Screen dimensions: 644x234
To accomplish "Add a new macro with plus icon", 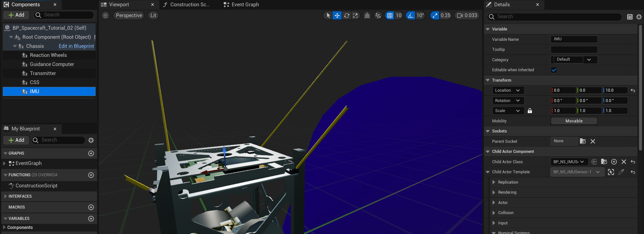I will [91, 207].
